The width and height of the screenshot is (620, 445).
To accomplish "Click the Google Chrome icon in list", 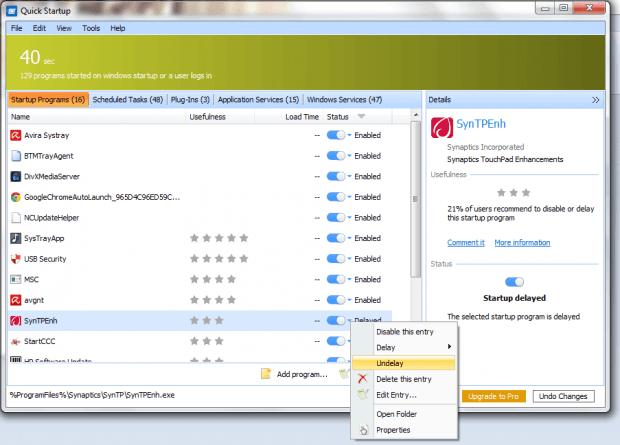I will pyautogui.click(x=15, y=197).
